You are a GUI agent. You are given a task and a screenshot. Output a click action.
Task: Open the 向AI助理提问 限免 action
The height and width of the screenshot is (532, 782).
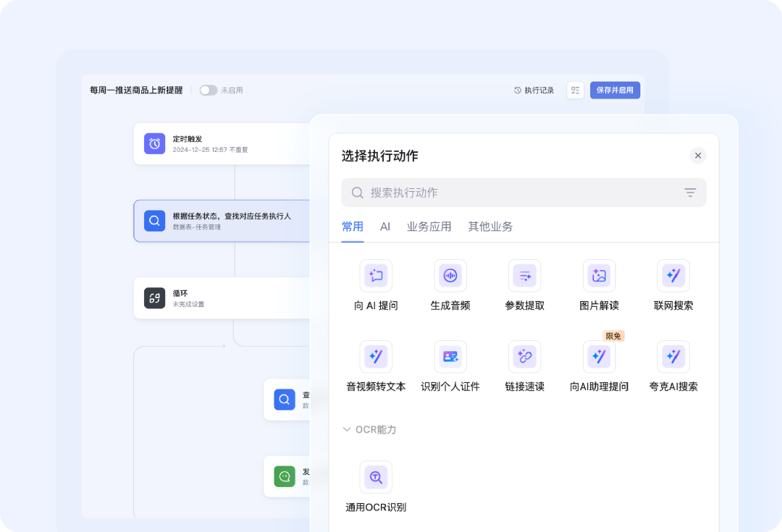[599, 356]
